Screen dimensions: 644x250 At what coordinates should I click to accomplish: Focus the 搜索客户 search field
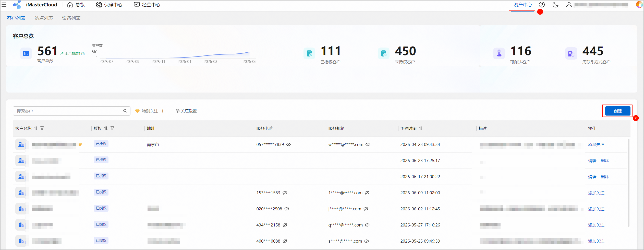click(x=71, y=111)
